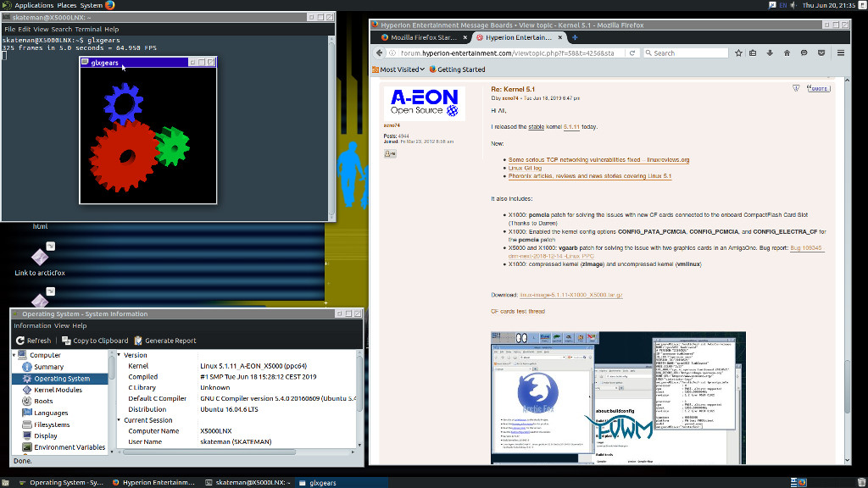Bookmark this page with the star icon

click(738, 53)
